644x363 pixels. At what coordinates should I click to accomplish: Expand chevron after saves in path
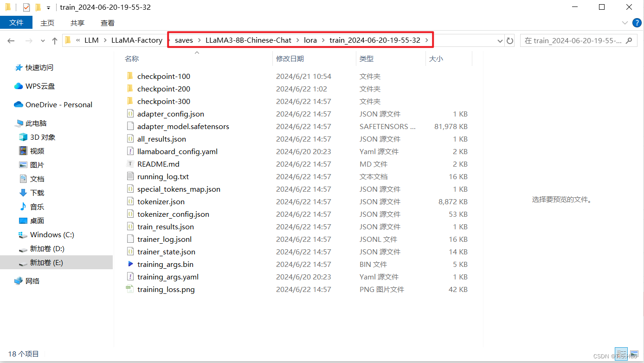[x=200, y=40]
